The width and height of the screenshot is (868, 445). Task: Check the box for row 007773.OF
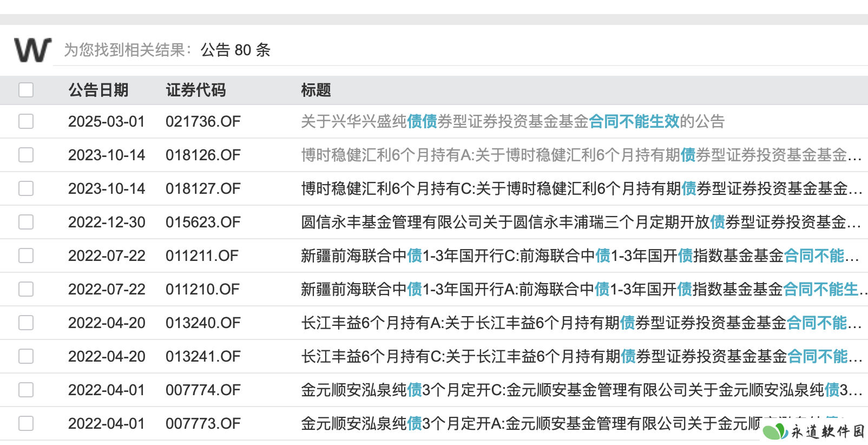click(x=26, y=423)
